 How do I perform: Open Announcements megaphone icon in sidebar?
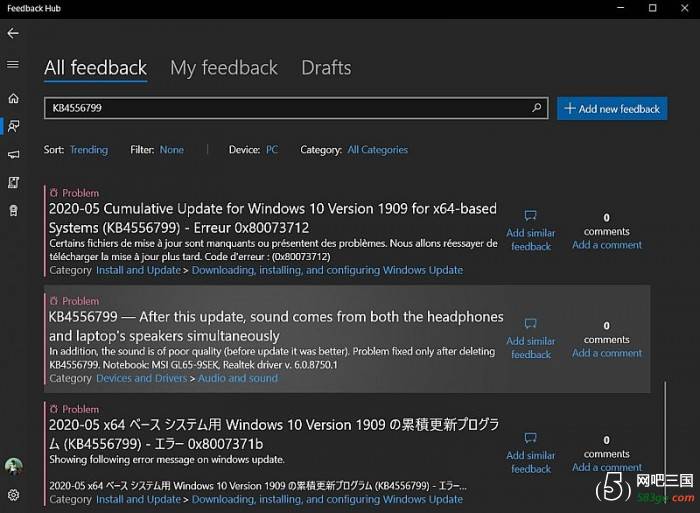click(13, 154)
